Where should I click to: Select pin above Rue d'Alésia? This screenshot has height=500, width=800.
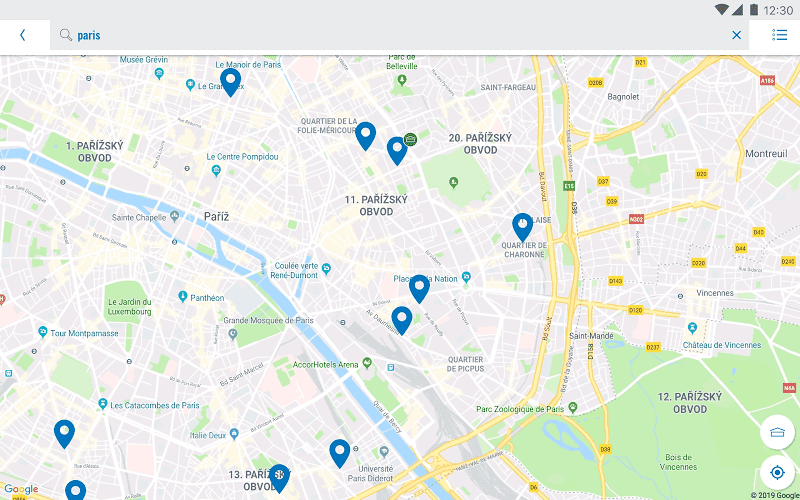pos(64,434)
